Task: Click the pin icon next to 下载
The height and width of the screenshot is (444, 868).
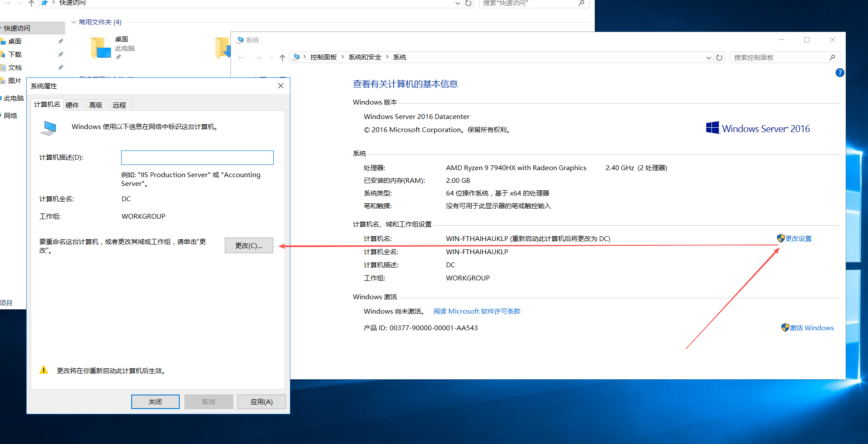Action: coord(60,54)
